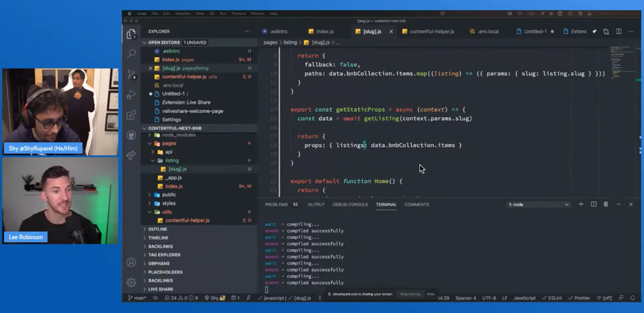The width and height of the screenshot is (644, 313).
Task: Change the JavaScript language mode in status bar
Action: point(524,298)
